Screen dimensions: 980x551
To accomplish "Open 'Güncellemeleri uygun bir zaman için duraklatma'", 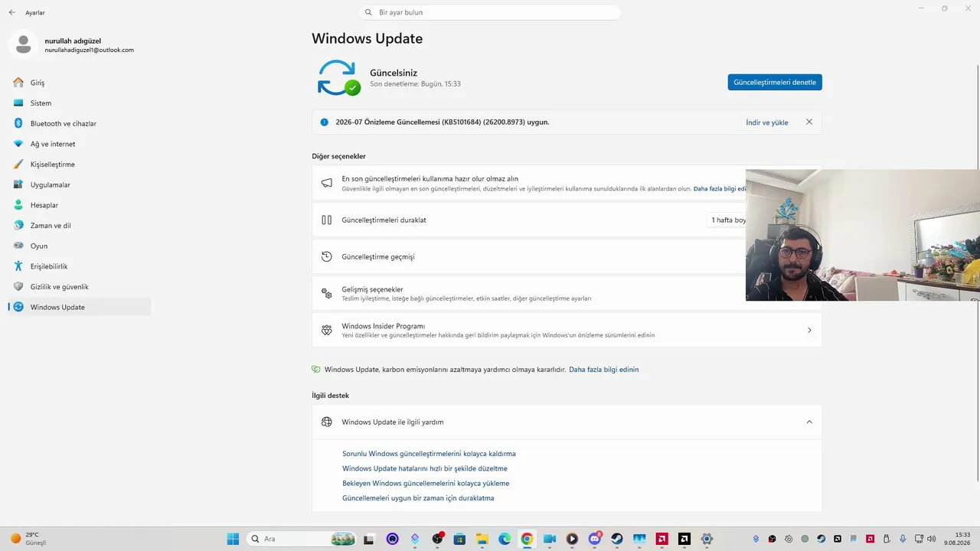I will (x=418, y=498).
